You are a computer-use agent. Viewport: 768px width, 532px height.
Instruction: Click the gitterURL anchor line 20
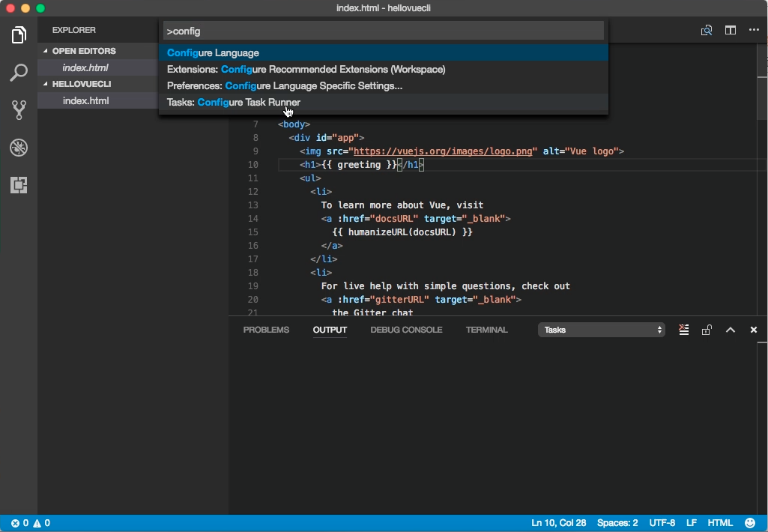[421, 299]
